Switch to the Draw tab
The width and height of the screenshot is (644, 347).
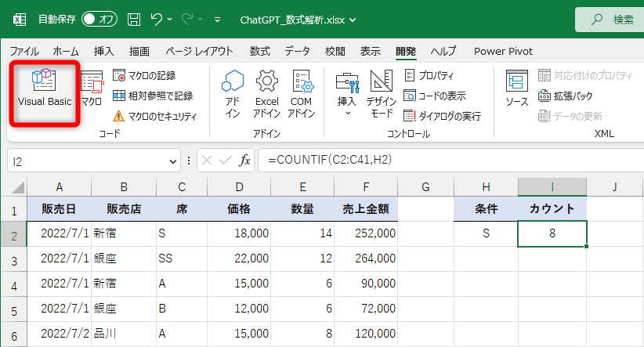(139, 52)
